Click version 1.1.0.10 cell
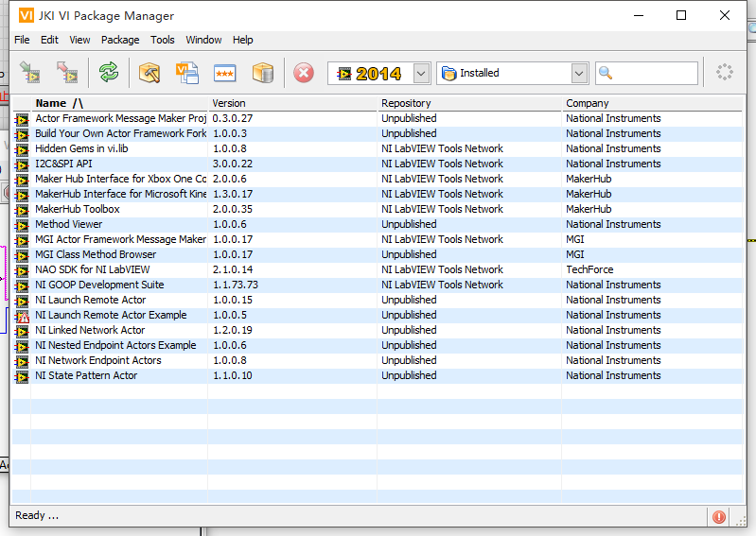 click(233, 375)
